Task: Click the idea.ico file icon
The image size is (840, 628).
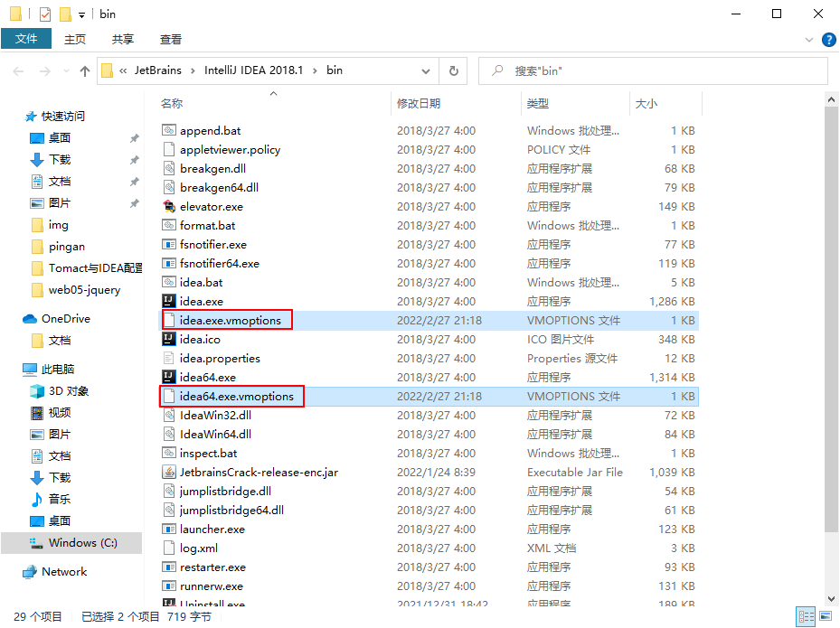Action: [x=169, y=340]
